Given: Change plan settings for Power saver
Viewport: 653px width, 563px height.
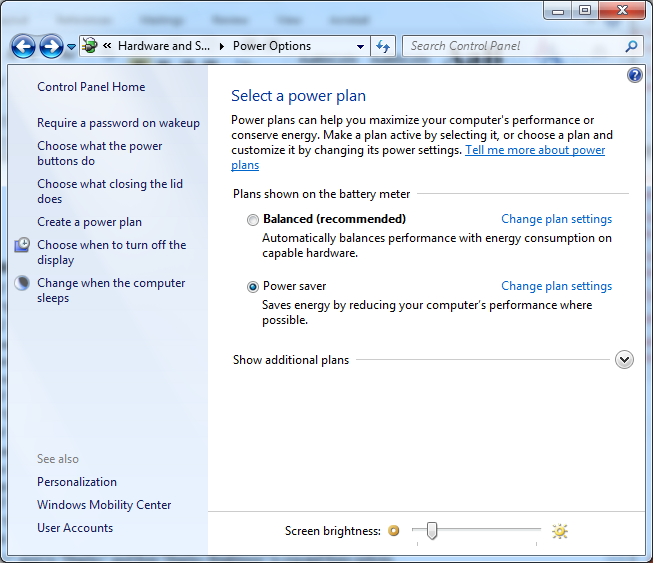Looking at the screenshot, I should click(x=556, y=286).
